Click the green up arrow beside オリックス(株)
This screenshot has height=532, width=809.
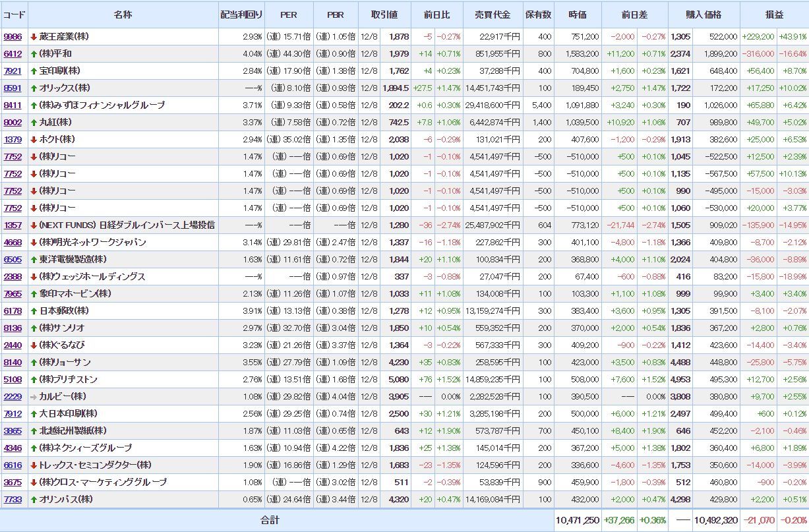tap(34, 88)
